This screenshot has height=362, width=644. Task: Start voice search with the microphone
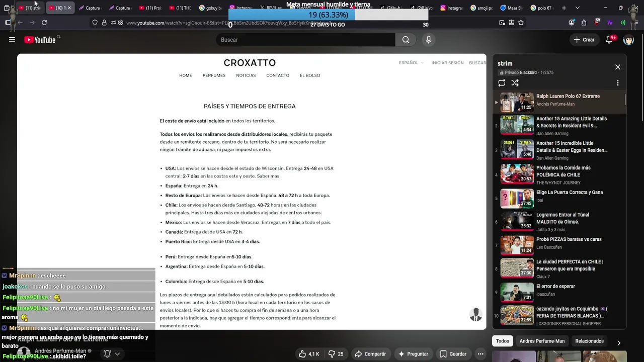point(429,40)
